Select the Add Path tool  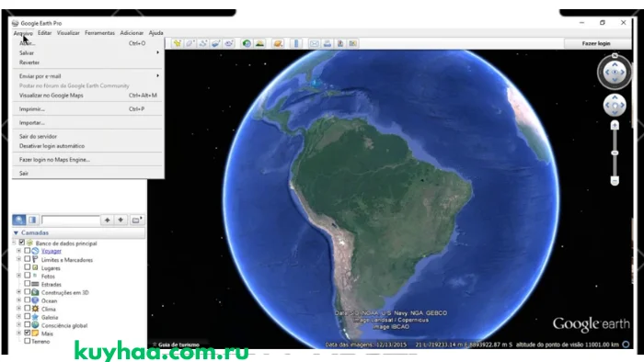[203, 43]
